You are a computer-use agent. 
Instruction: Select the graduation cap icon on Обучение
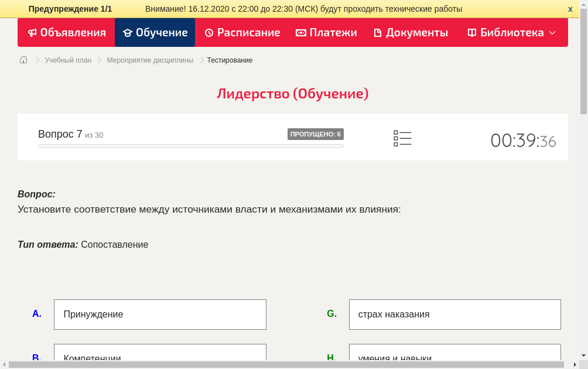128,33
